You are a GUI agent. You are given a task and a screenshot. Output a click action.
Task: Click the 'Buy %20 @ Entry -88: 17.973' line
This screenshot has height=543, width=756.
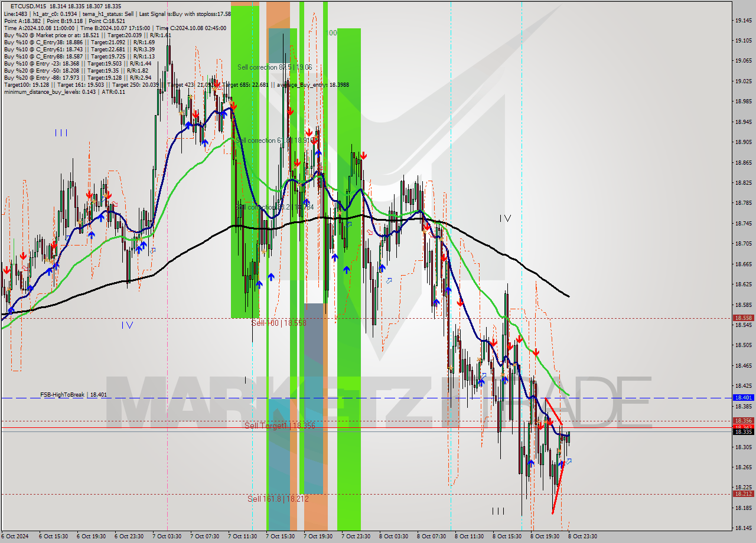(77, 77)
